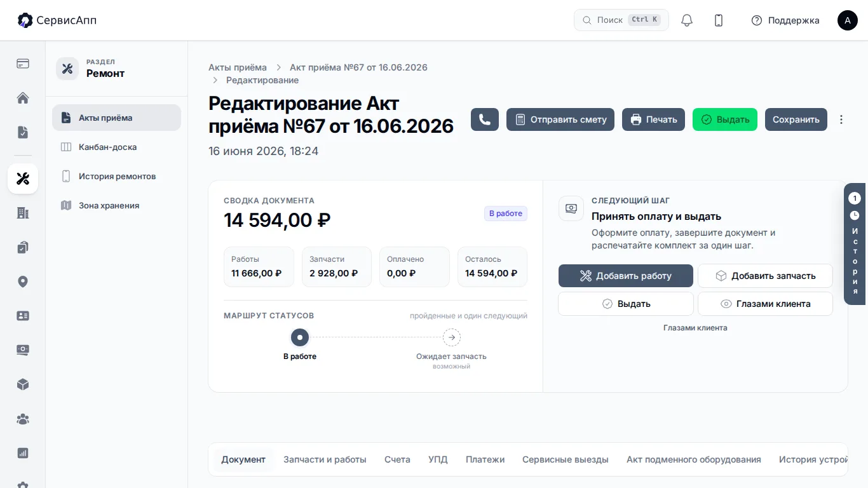Click Сохранить button

(x=796, y=119)
